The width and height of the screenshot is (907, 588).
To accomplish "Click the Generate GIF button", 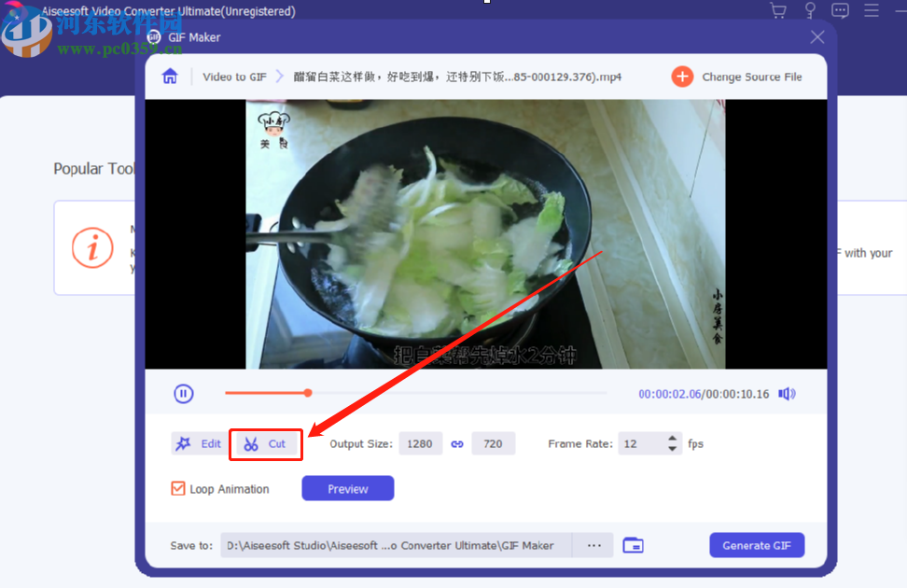I will coord(757,545).
